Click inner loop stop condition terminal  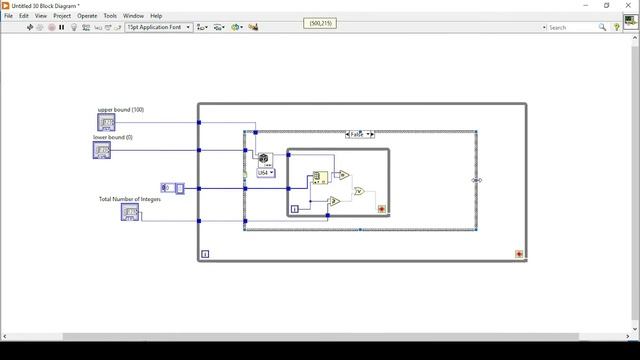(382, 209)
